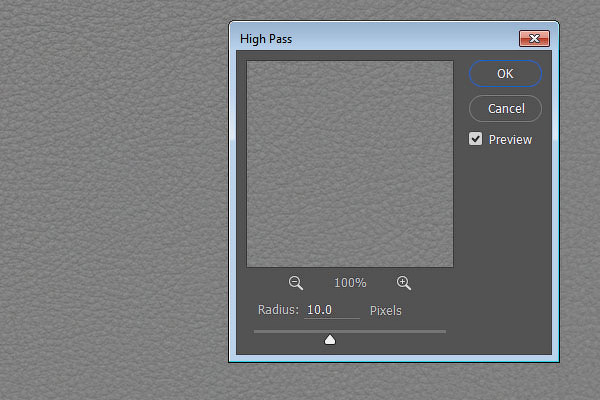600x400 pixels.
Task: Zoom out the High Pass preview
Action: [x=296, y=283]
